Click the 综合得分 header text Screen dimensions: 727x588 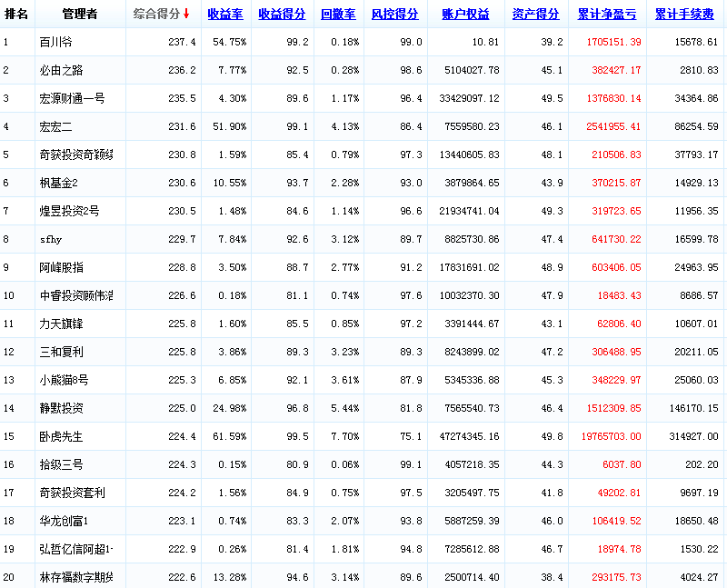[x=156, y=14]
